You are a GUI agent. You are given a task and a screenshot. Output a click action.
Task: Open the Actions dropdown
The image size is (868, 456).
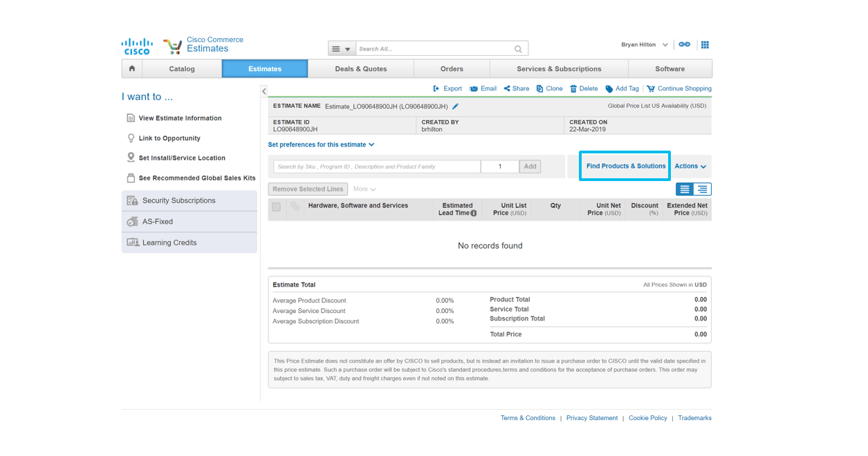pos(690,166)
